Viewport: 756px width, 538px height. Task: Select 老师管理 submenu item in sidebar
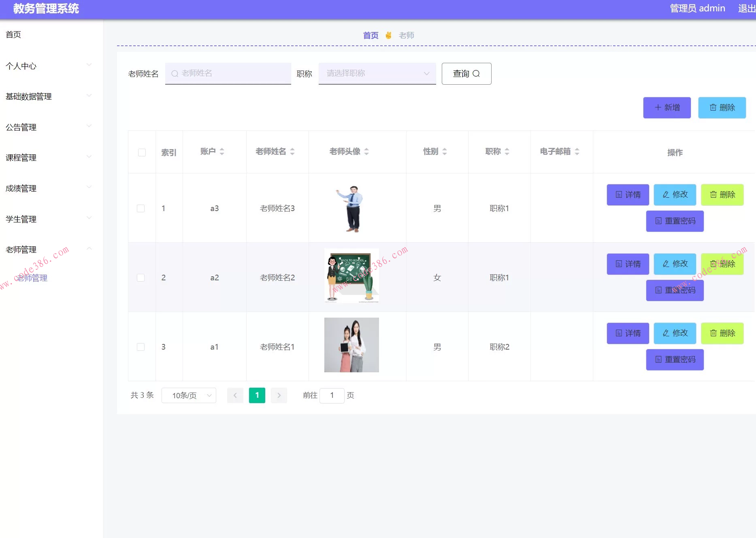pyautogui.click(x=32, y=278)
